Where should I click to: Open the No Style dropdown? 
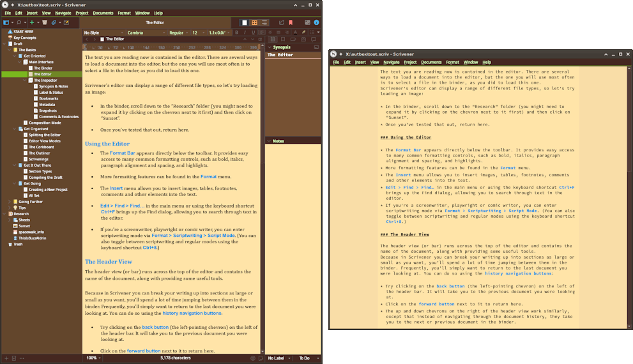[x=103, y=33]
